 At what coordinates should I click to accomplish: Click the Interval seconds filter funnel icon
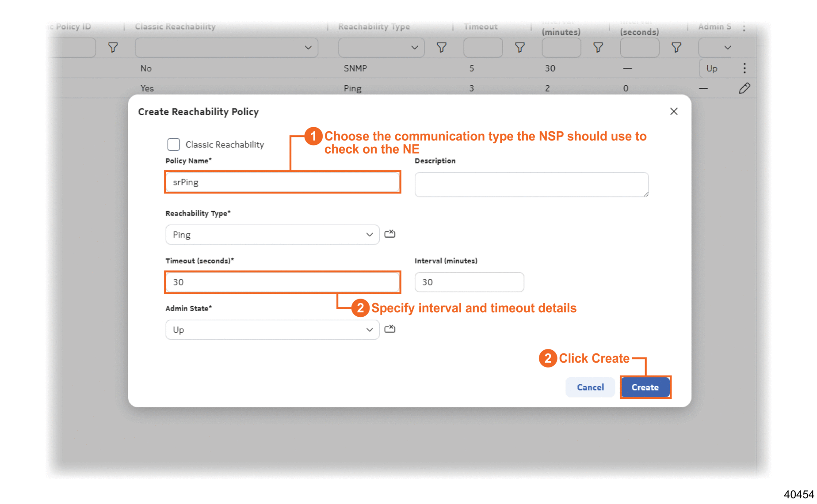tap(676, 48)
